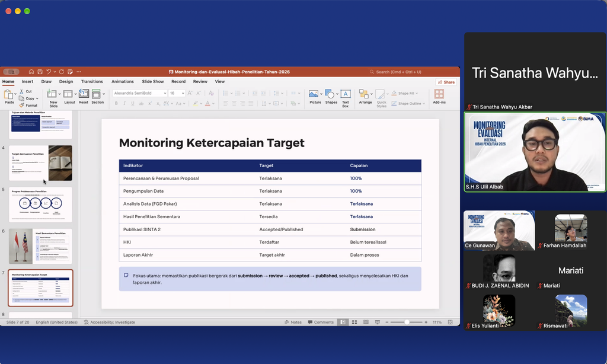Open the font size dropdown
Screen dimensions: 607x364
183,93
